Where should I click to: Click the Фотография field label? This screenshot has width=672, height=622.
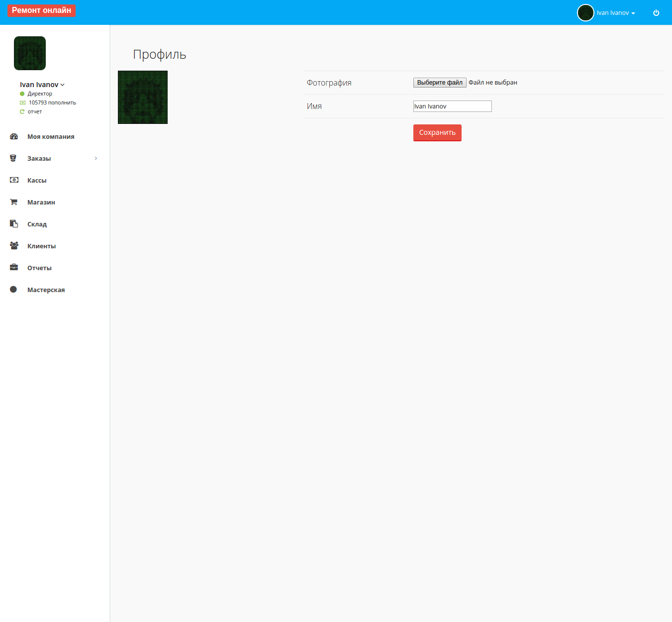point(329,83)
